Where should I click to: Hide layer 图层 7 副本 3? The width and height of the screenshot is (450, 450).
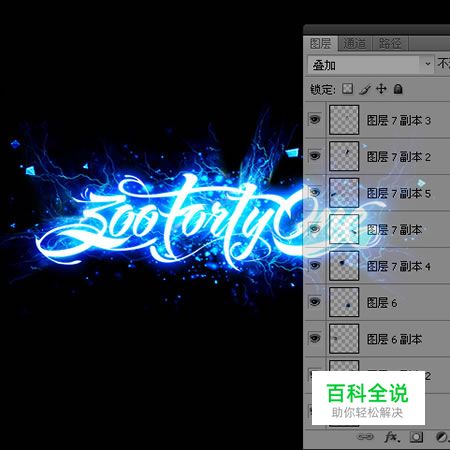(315, 119)
